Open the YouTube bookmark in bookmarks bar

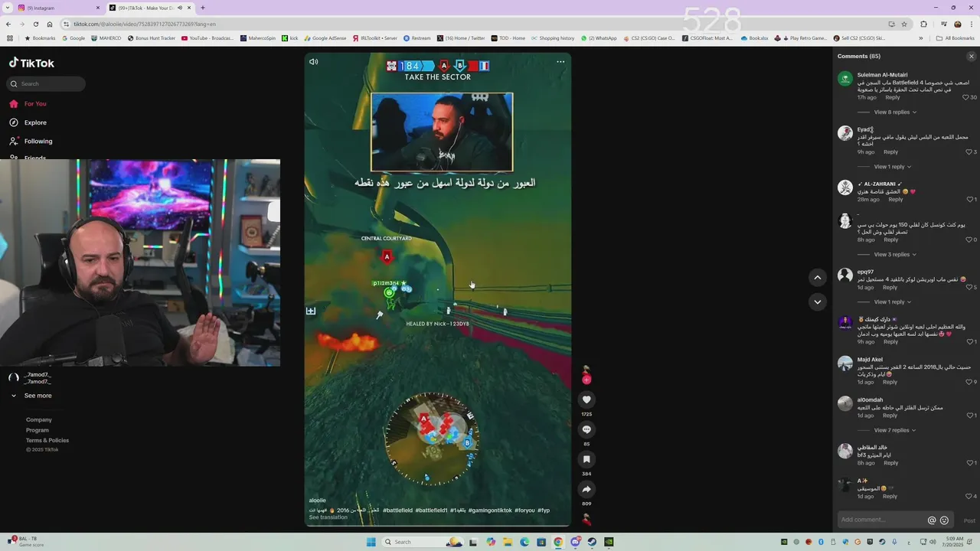coord(207,37)
